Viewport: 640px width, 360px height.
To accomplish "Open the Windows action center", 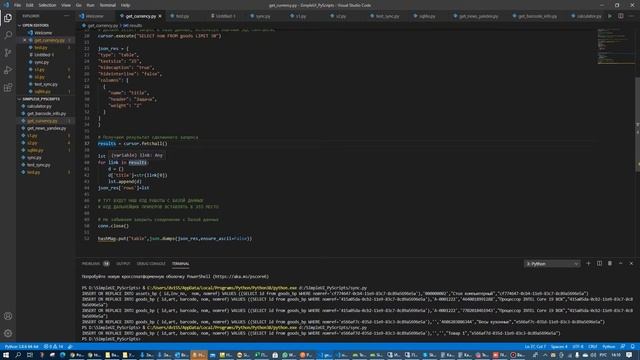I will pos(629,355).
